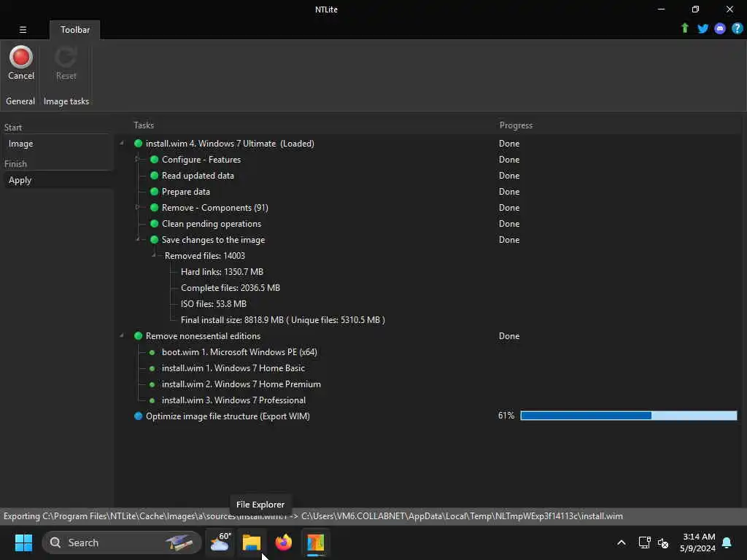The height and width of the screenshot is (560, 747).
Task: Click the blue help question icon
Action: [x=737, y=28]
